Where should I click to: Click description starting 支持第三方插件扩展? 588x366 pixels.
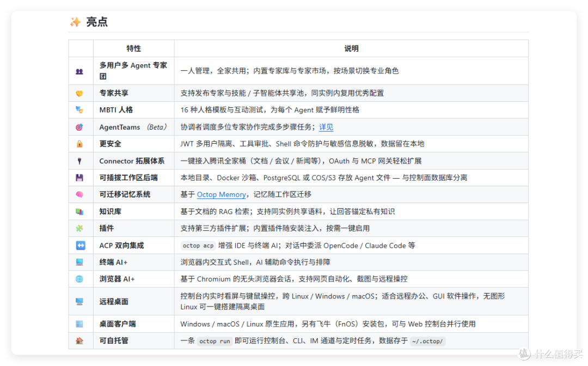pos(275,228)
